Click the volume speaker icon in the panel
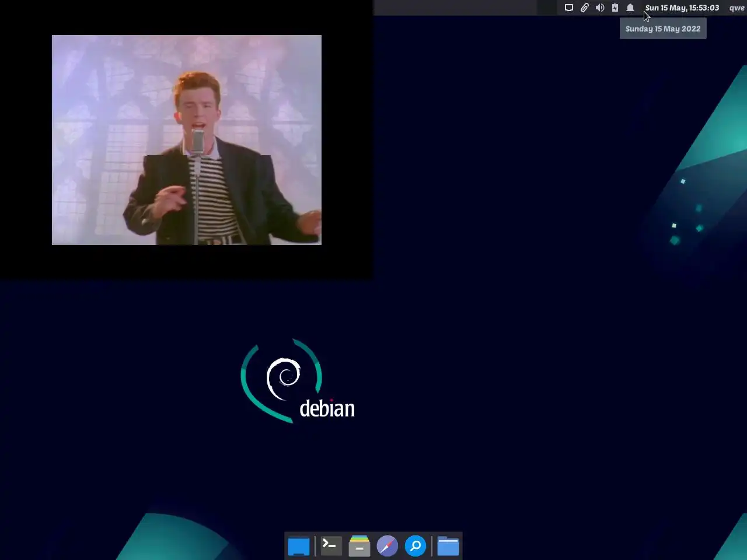 [x=599, y=8]
